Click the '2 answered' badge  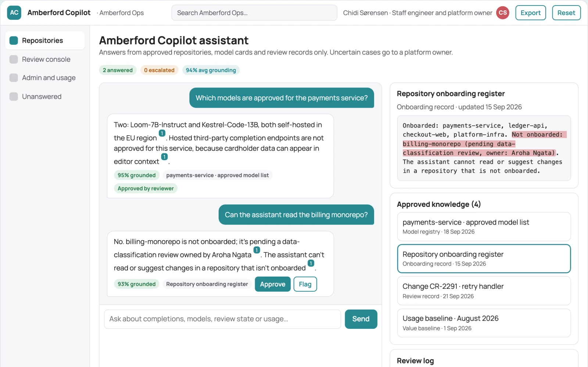(118, 70)
